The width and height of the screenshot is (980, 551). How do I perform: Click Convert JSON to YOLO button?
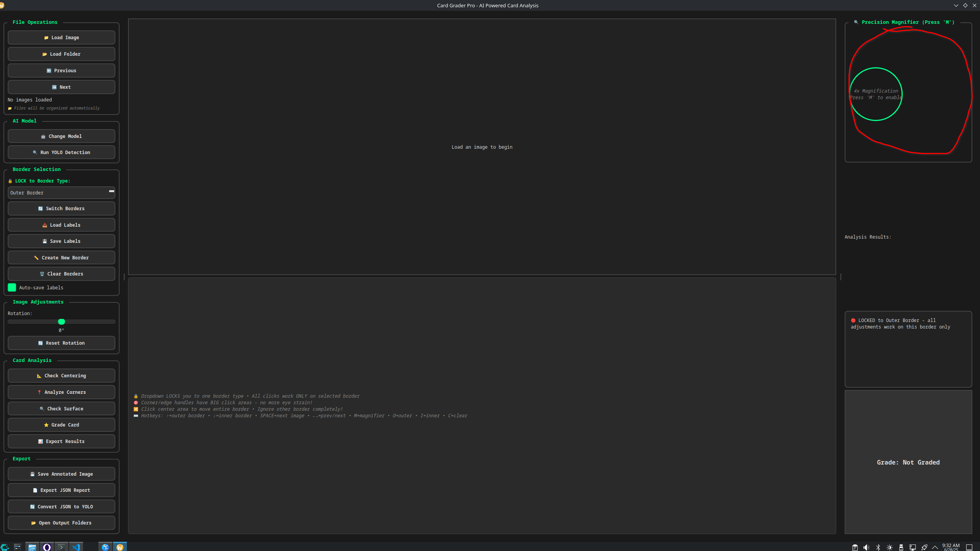(x=62, y=506)
